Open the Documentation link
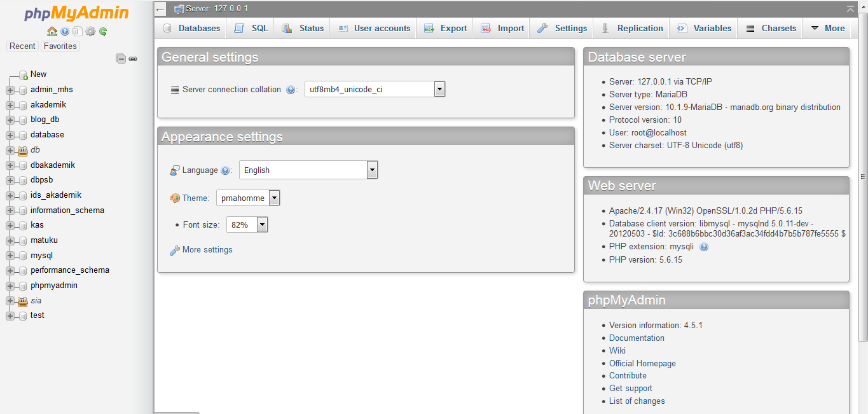 click(x=637, y=338)
